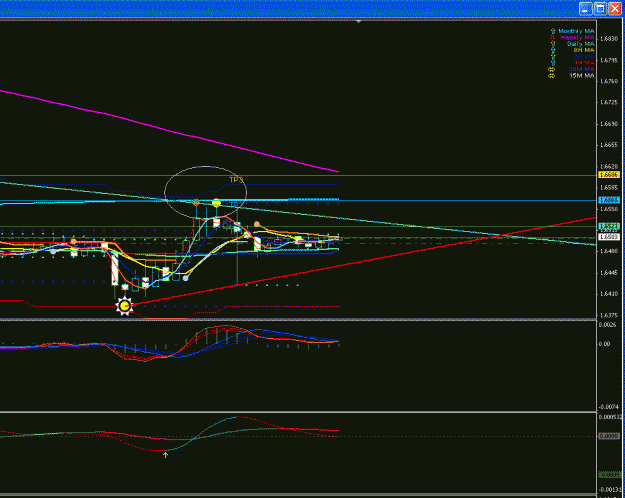Click the 1H MA legend label
The height and width of the screenshot is (498, 625).
click(x=584, y=63)
